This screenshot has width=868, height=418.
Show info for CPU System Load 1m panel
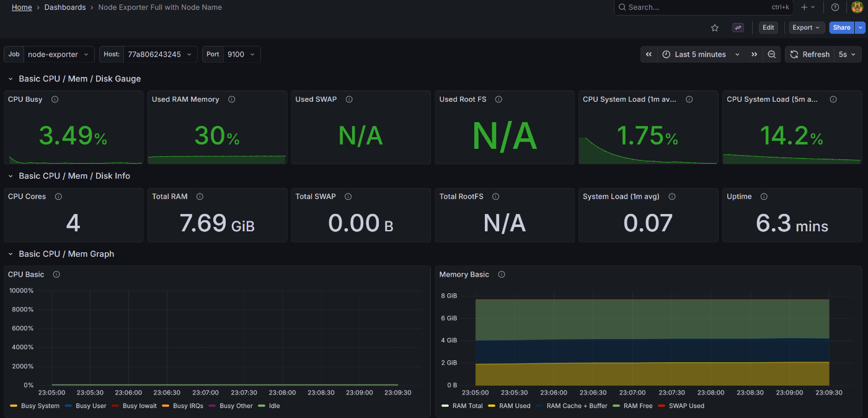point(689,99)
